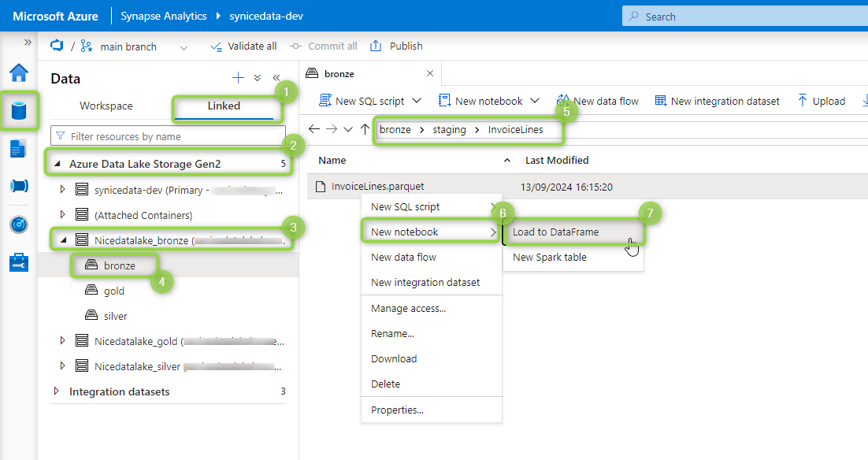Choose Delete in context menu
Image resolution: width=868 pixels, height=460 pixels.
pyautogui.click(x=431, y=384)
